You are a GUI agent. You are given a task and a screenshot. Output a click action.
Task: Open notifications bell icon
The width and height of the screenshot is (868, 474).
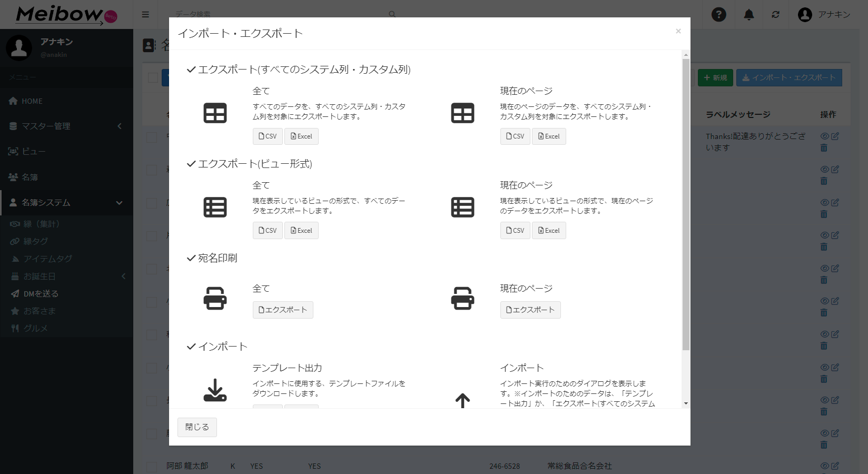748,14
